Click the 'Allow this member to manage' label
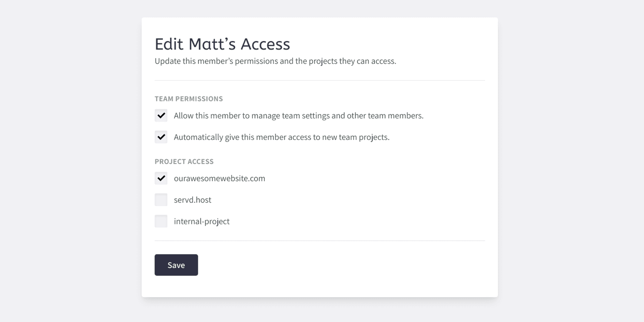The height and width of the screenshot is (322, 644). 299,116
